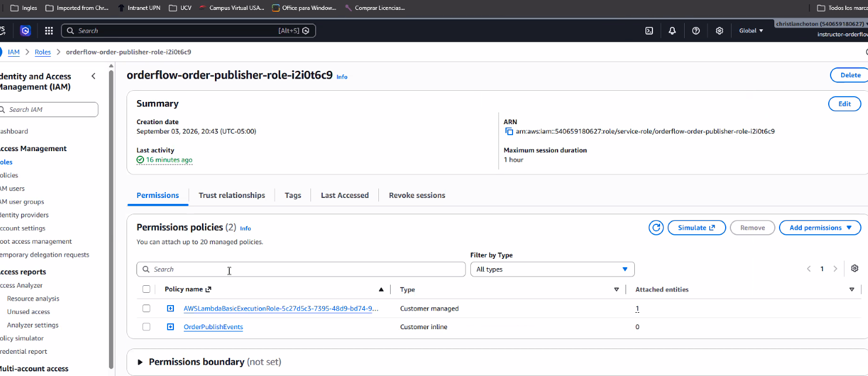Click the attached entities count 1 link
This screenshot has width=868, height=376.
[637, 309]
